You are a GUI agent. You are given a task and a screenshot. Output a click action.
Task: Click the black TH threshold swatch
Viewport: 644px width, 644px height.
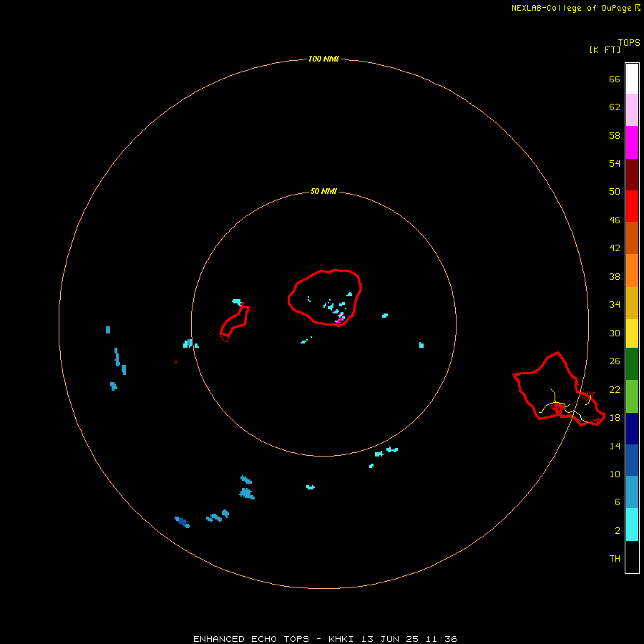pyautogui.click(x=632, y=557)
